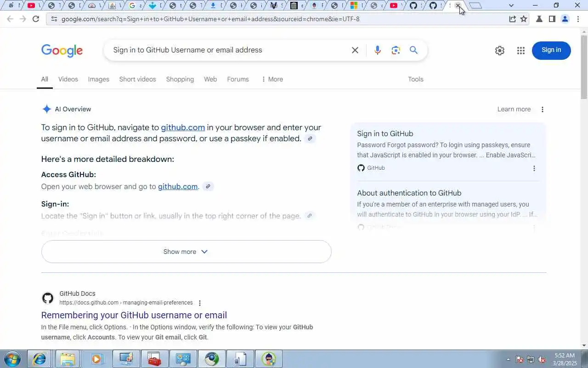Image resolution: width=588 pixels, height=368 pixels.
Task: Click the Google search text field
Action: click(230, 50)
